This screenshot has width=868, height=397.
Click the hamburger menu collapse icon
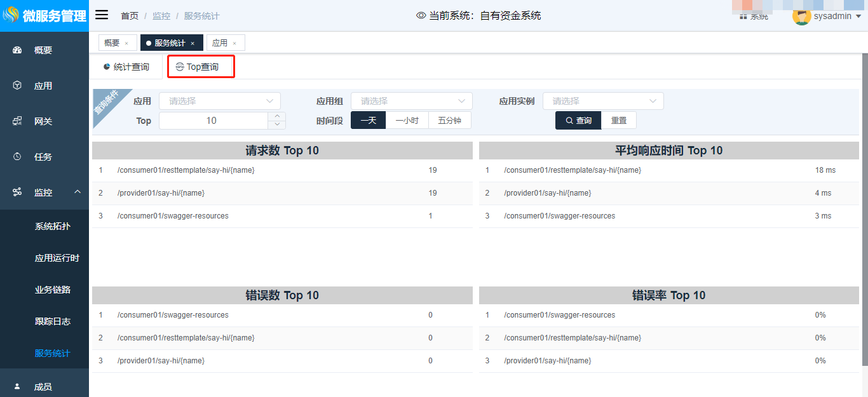point(102,15)
